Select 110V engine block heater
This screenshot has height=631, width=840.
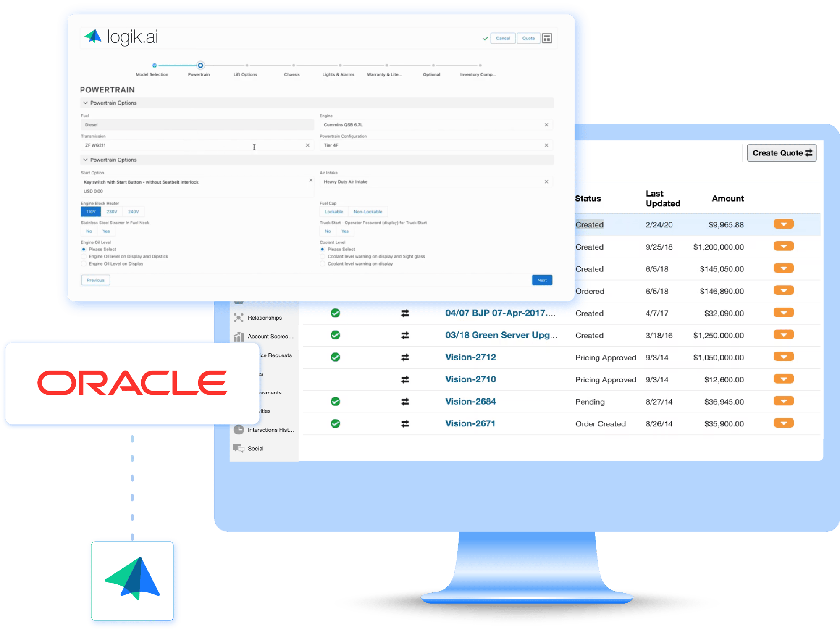[x=91, y=212]
